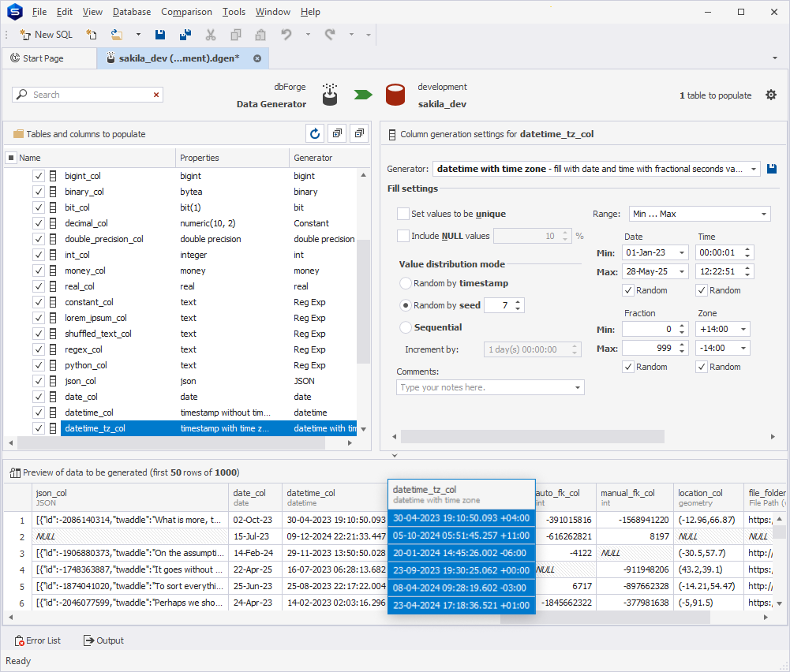790x672 pixels.
Task: Select Random by timestamp option
Action: (x=406, y=283)
